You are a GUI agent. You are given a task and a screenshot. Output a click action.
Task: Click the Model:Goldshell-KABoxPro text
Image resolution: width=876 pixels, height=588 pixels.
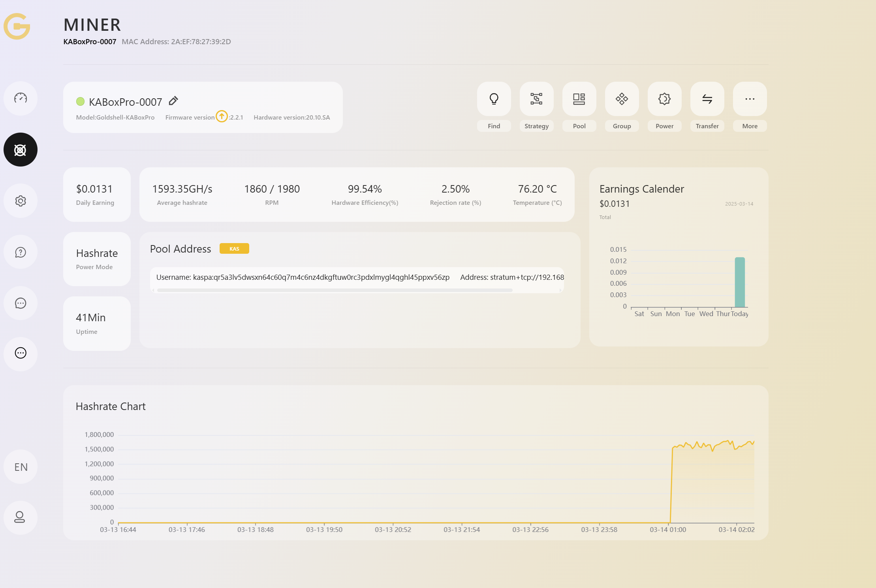(x=115, y=117)
